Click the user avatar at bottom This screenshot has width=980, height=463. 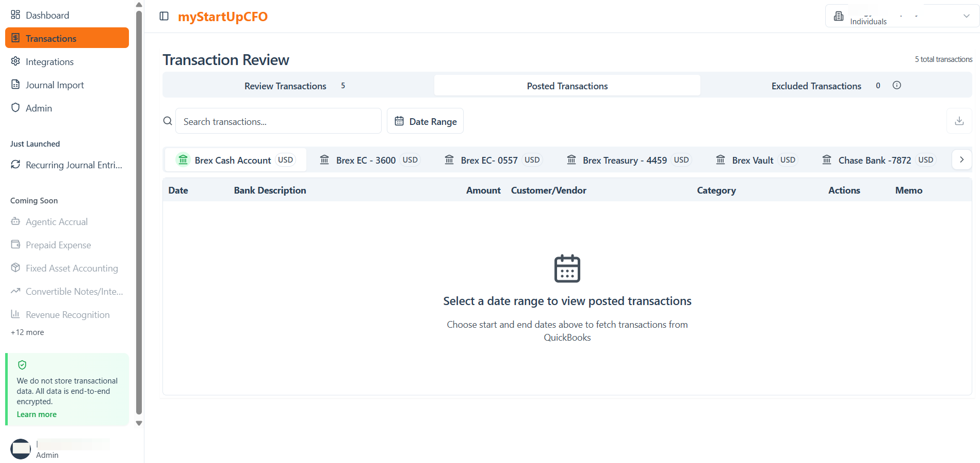coord(21,449)
